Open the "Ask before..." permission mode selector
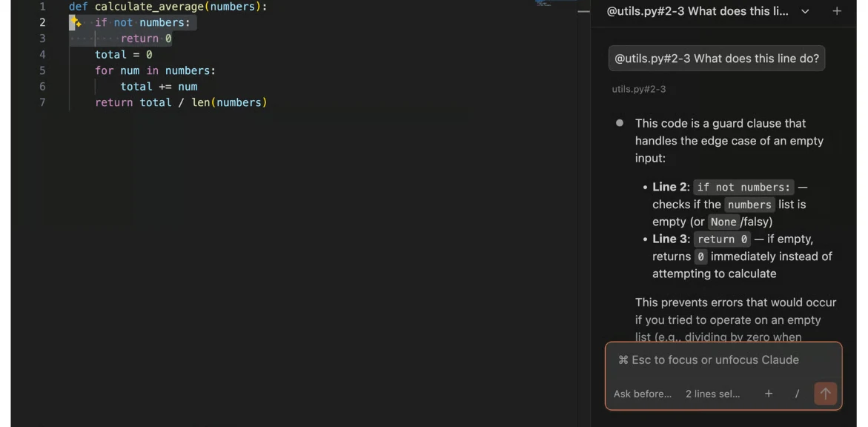 pyautogui.click(x=643, y=394)
